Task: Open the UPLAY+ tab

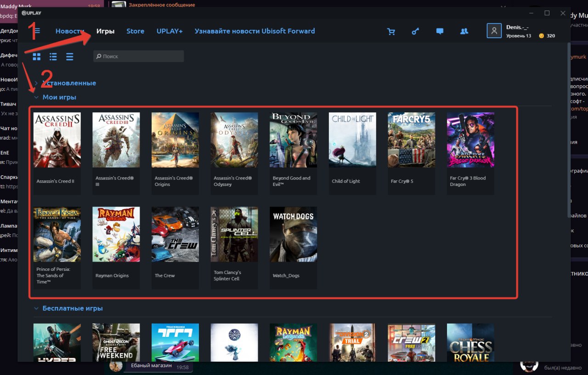Action: (x=170, y=31)
